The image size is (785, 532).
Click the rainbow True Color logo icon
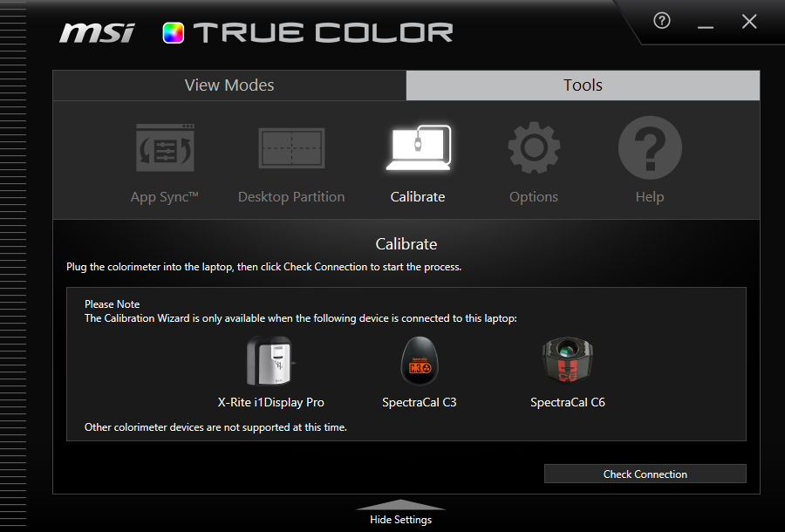point(174,33)
